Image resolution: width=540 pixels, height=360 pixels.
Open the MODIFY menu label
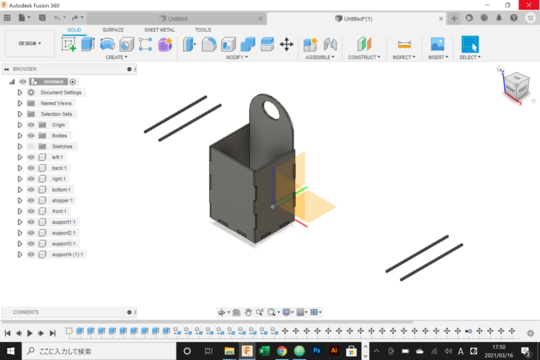(x=237, y=57)
